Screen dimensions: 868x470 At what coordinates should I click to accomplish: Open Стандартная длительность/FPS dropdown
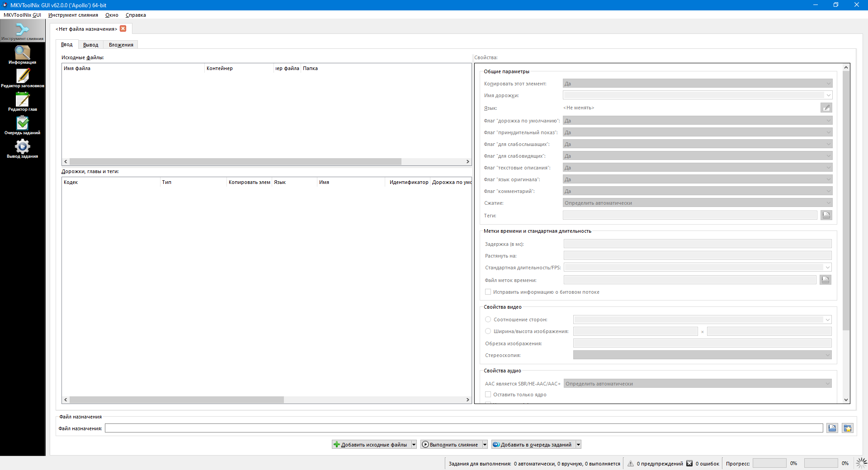coord(698,268)
